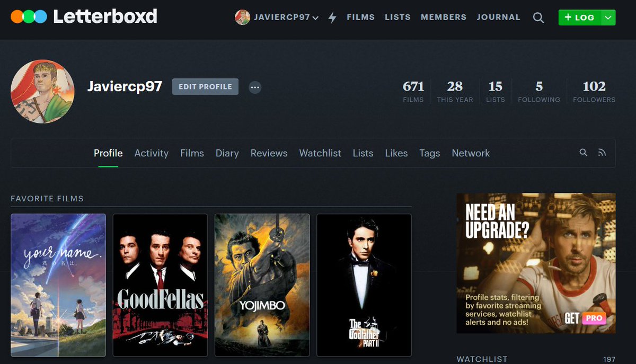Open FILMS in the top navigation
Viewport: 636px width, 364px height.
(360, 17)
